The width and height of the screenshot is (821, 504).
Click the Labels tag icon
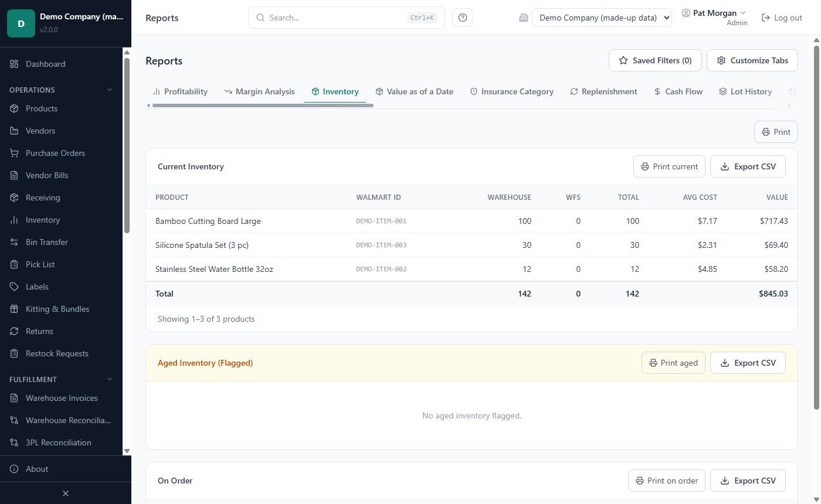(x=14, y=287)
